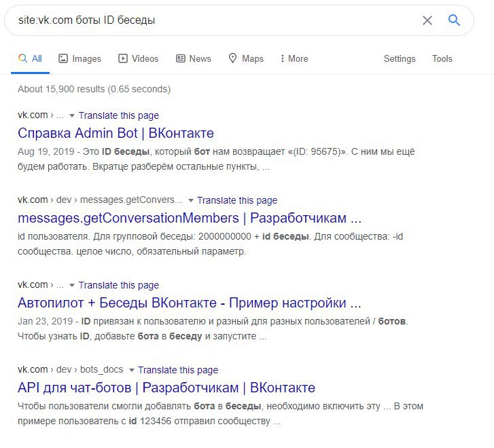Expand arrow next to Справка Admin Bot URL
The image size is (494, 448).
click(72, 115)
